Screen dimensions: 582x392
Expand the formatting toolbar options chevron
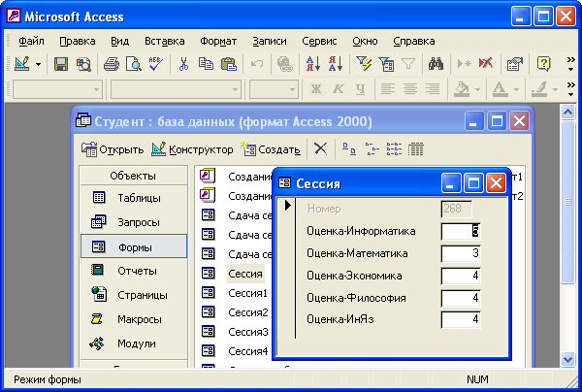[x=571, y=89]
